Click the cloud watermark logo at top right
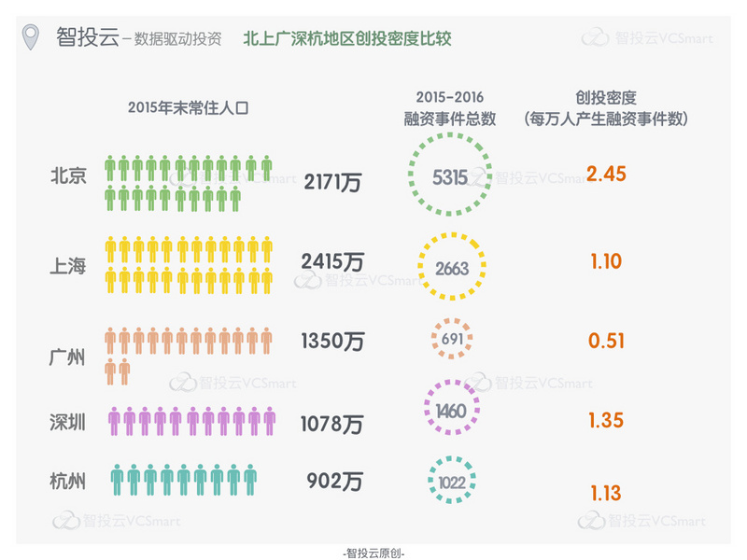Screen dimensions: 747x560 click(597, 39)
